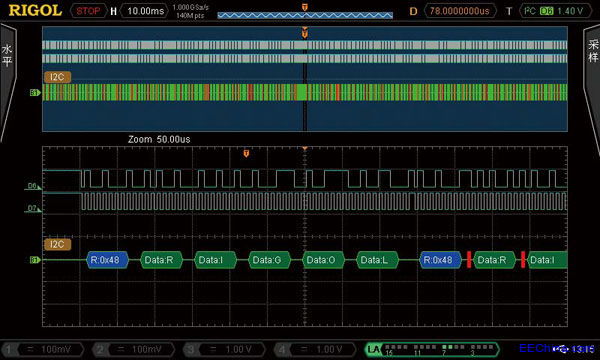Open the trigger settings showing 1.40V
Screen dimensions: 600x360
click(x=554, y=11)
